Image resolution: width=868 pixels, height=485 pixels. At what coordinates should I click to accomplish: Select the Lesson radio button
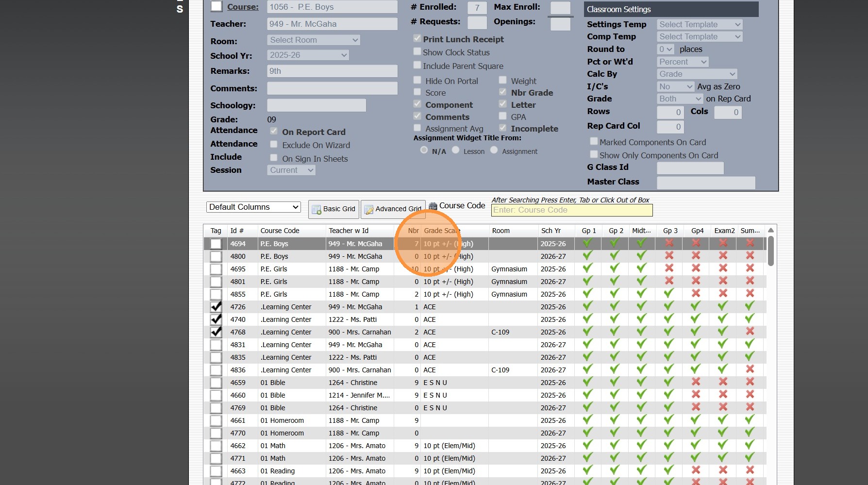point(455,151)
